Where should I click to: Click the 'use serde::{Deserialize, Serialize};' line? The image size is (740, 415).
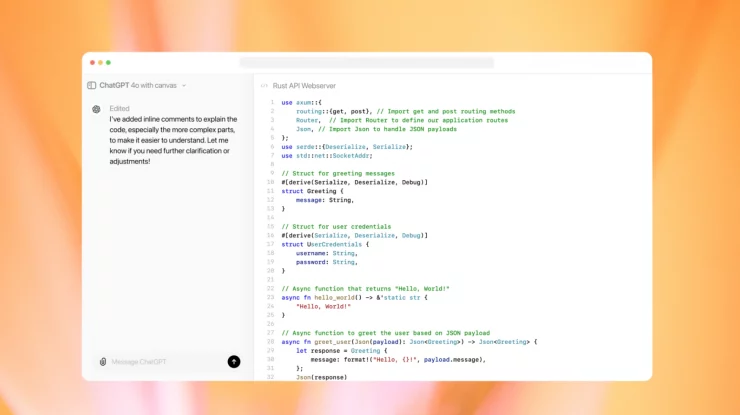coord(347,147)
